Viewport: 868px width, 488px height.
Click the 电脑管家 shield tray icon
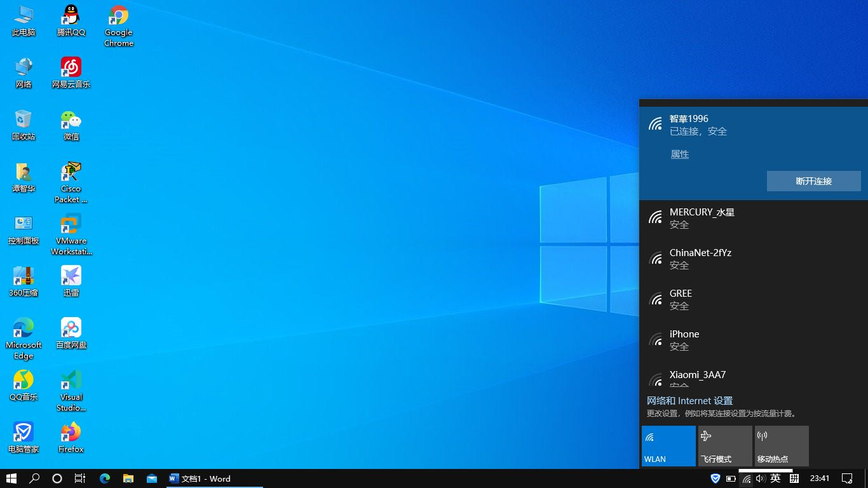[x=715, y=478]
